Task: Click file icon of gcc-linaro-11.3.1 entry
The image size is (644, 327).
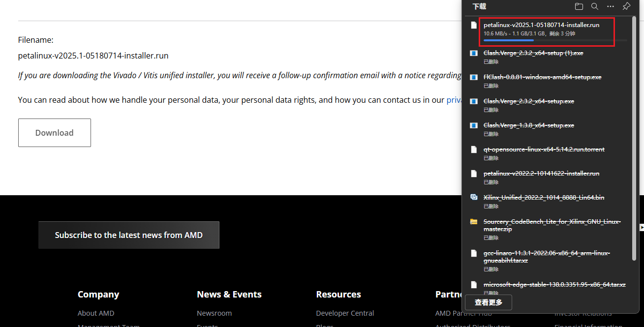Action: [x=474, y=253]
